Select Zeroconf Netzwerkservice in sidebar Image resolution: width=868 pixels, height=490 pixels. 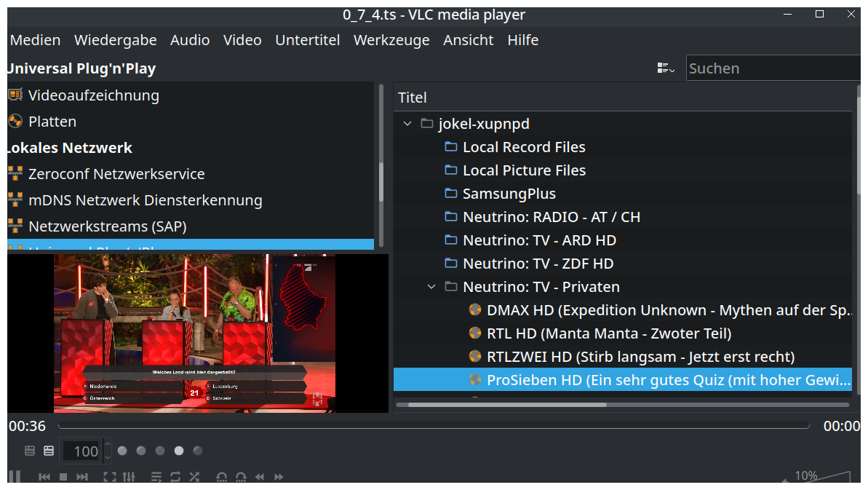116,174
